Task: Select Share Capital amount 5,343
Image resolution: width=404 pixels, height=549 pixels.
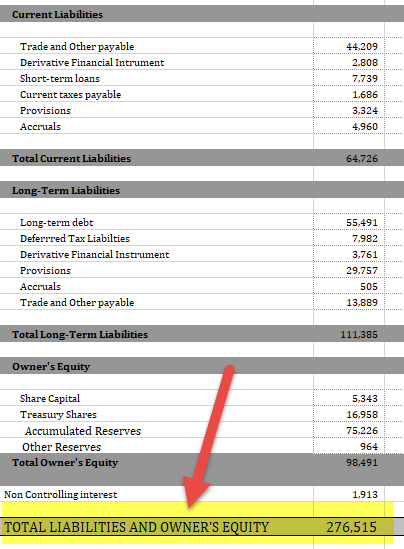Action: click(349, 398)
